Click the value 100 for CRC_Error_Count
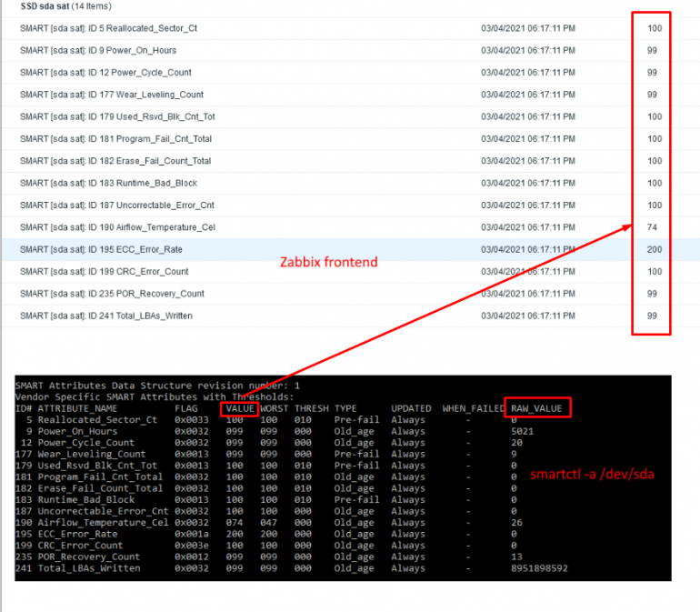Image resolution: width=700 pixels, height=612 pixels. [x=655, y=272]
